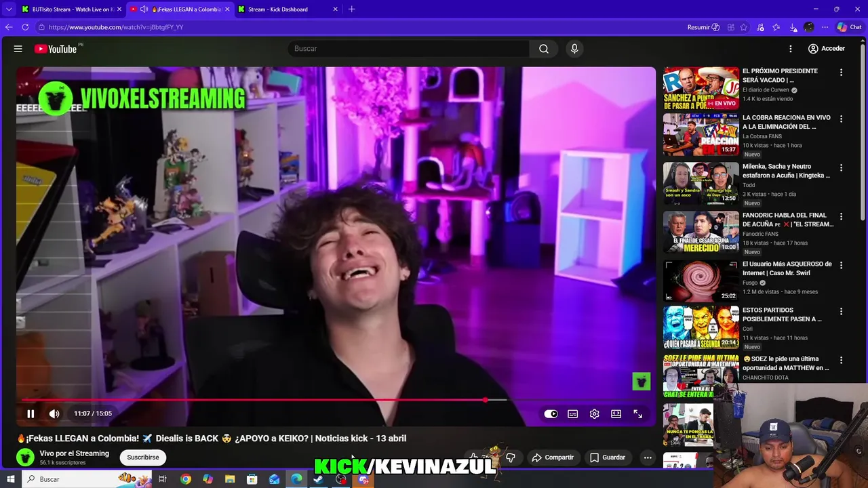Toggle subtitles in the video player
868x488 pixels.
(573, 414)
